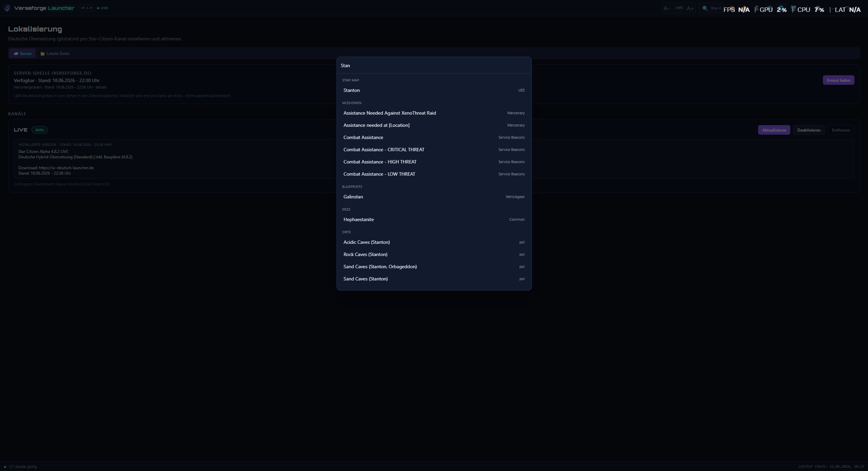Screen dimensions: 868x471
Task: Click the LIVE channel indicator in header
Action: (x=103, y=8)
